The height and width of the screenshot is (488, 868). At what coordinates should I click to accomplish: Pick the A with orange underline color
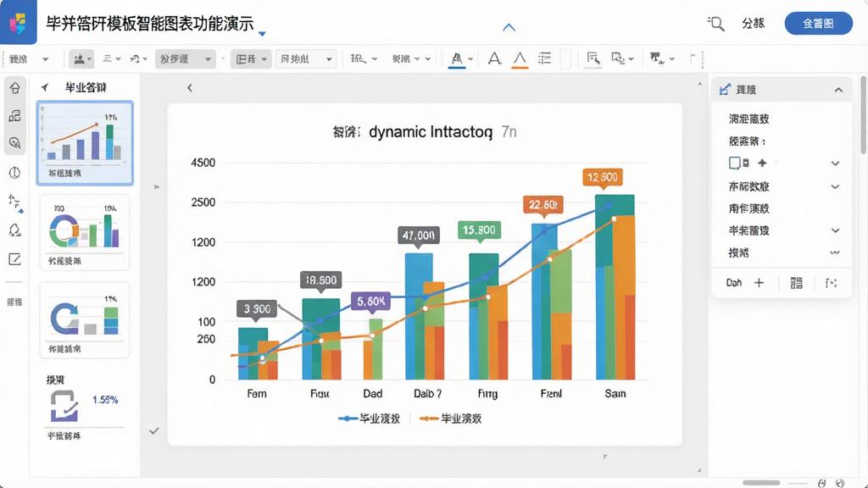(520, 59)
